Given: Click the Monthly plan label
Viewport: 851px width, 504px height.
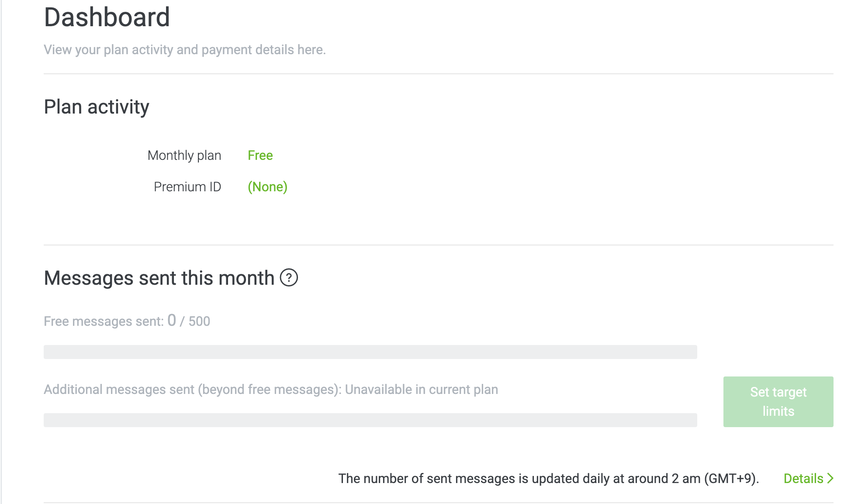Looking at the screenshot, I should click(x=184, y=155).
